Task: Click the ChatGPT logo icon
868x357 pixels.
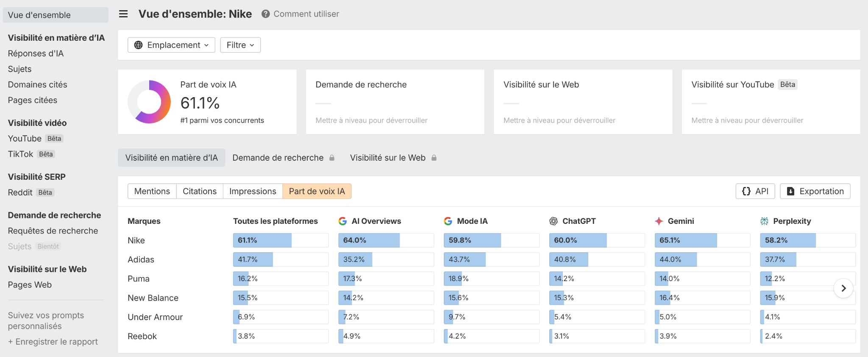Action: [554, 221]
